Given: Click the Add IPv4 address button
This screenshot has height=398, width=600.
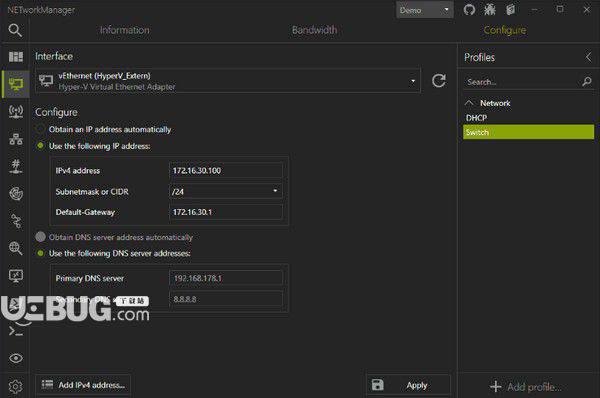Looking at the screenshot, I should click(x=83, y=385).
